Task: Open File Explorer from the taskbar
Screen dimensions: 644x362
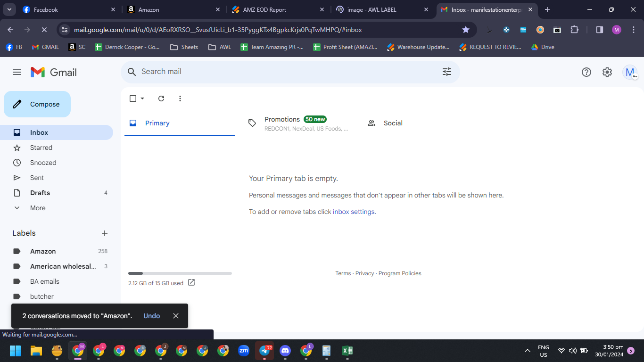Action: 36,351
